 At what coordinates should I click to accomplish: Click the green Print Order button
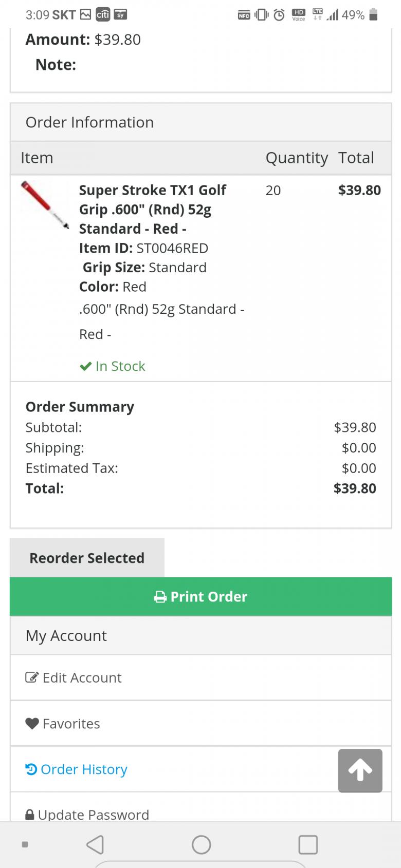[x=201, y=597]
